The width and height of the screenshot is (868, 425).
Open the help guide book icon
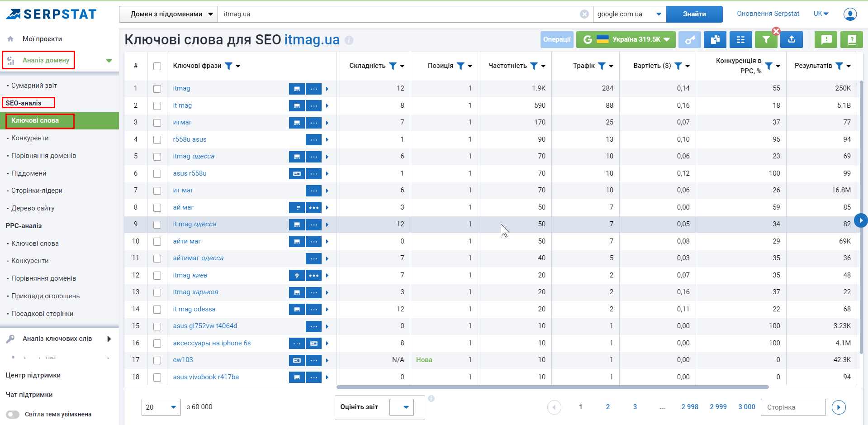852,40
